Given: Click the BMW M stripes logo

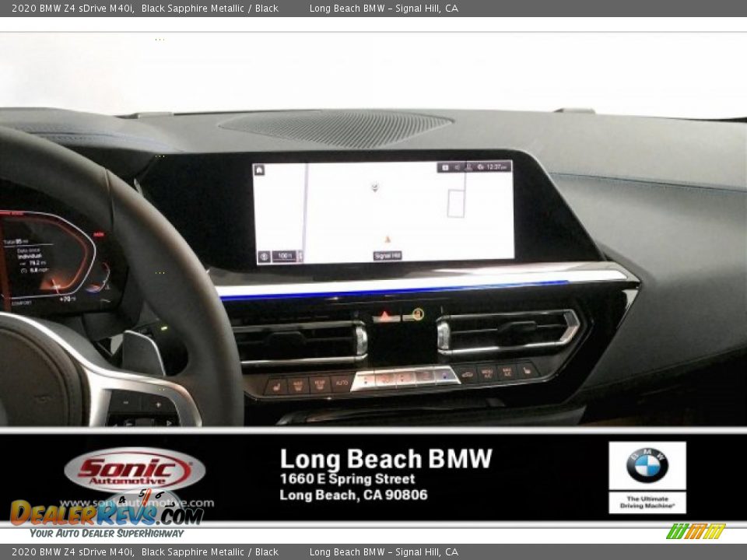Looking at the screenshot, I should [x=696, y=531].
